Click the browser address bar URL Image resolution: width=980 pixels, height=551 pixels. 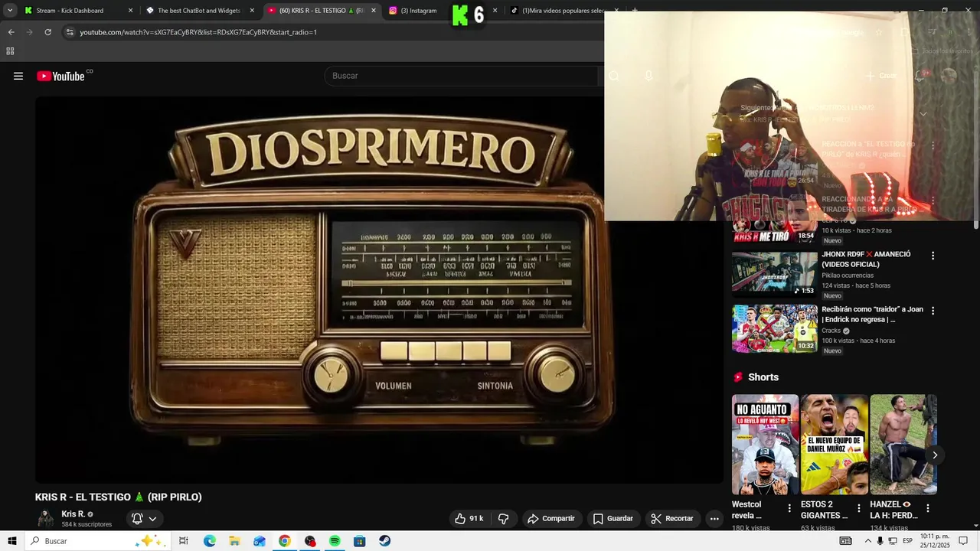tap(198, 32)
